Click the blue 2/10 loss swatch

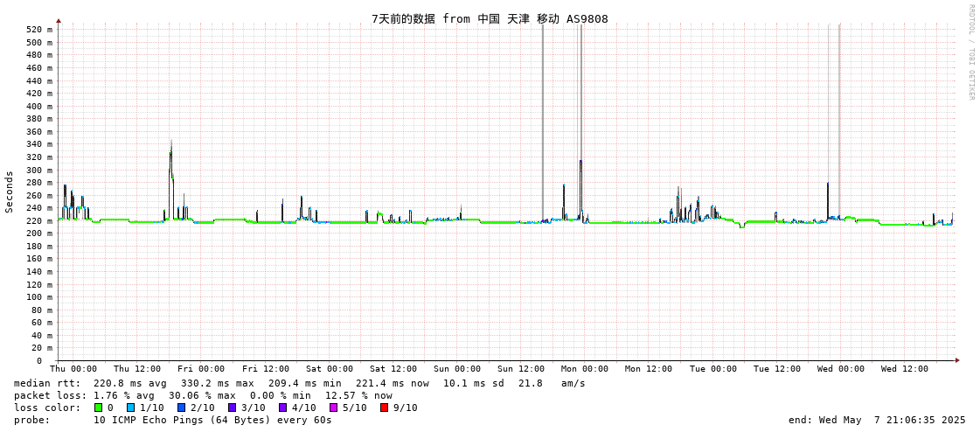click(181, 408)
